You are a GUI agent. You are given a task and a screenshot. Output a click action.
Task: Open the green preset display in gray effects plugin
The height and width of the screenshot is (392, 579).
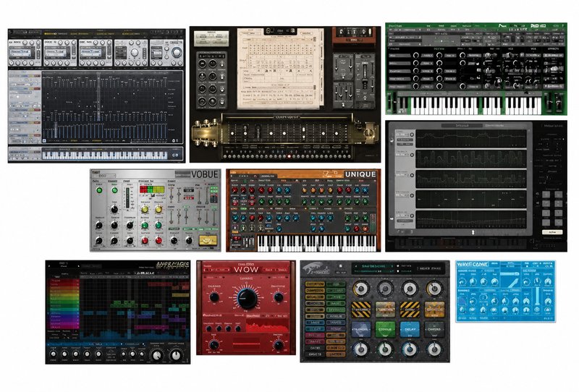373,268
